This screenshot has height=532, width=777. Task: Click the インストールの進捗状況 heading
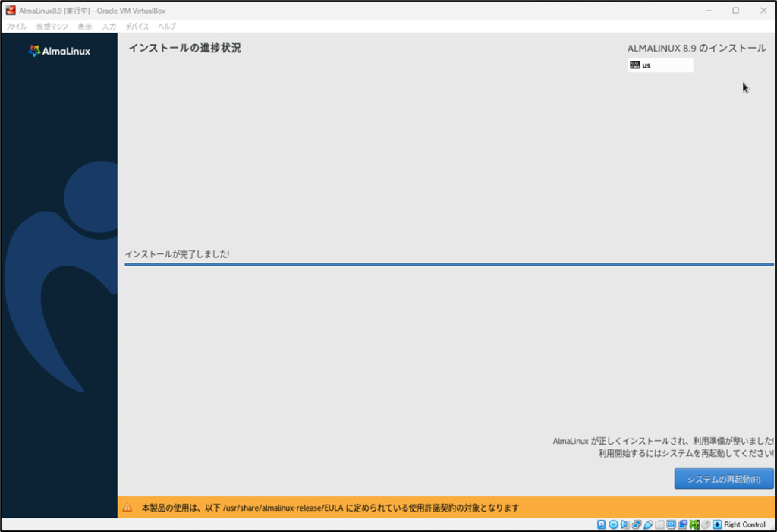(x=185, y=48)
